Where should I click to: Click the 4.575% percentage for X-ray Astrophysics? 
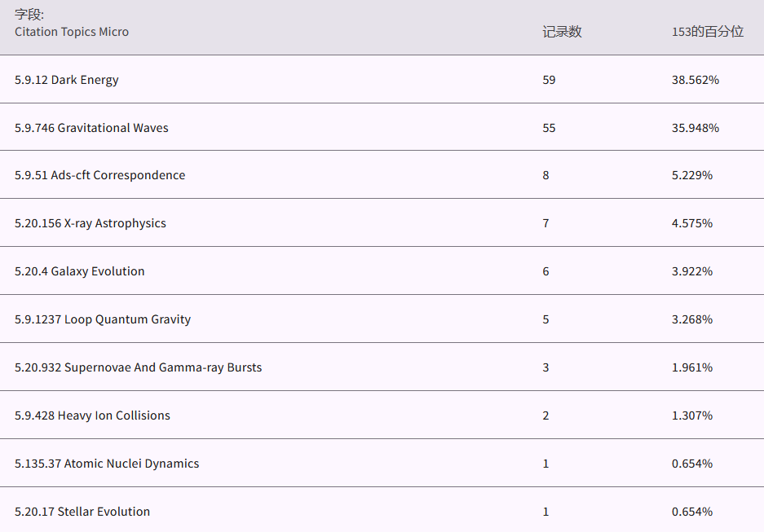pyautogui.click(x=691, y=223)
